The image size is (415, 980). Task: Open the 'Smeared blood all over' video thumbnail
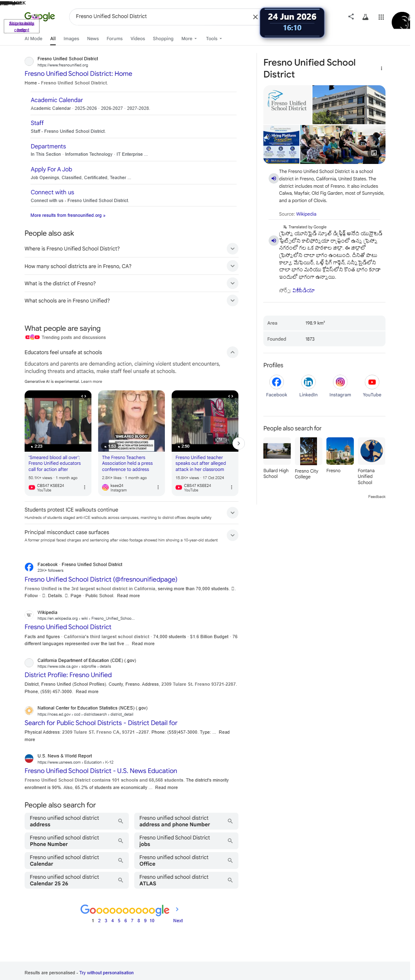coord(58,421)
